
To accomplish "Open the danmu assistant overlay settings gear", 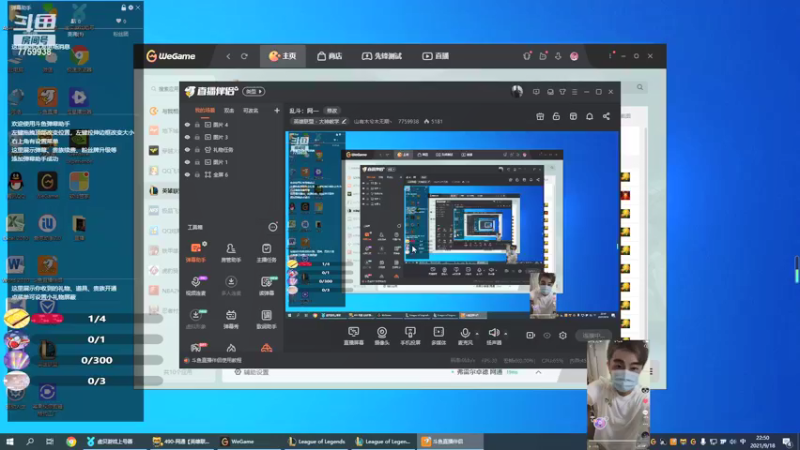I will pos(131,8).
